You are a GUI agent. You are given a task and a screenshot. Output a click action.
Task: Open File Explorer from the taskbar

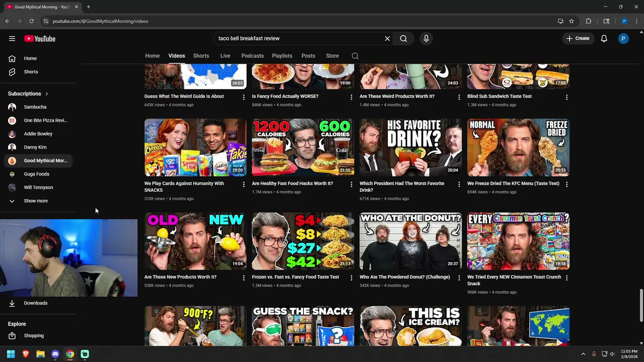coord(40,354)
